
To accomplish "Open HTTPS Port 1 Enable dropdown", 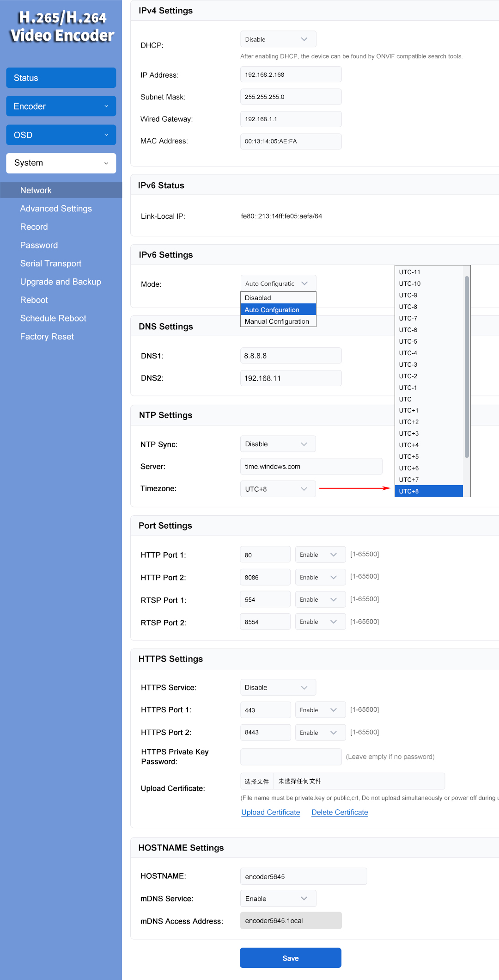I will (x=320, y=710).
